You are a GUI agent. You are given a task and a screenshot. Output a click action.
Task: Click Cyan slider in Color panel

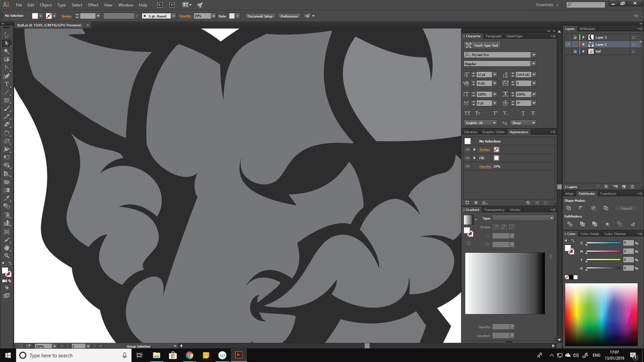[603, 244]
